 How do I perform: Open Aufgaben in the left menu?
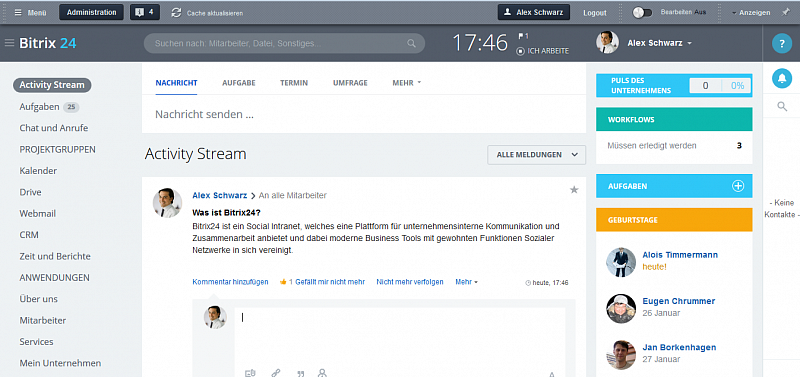[39, 107]
